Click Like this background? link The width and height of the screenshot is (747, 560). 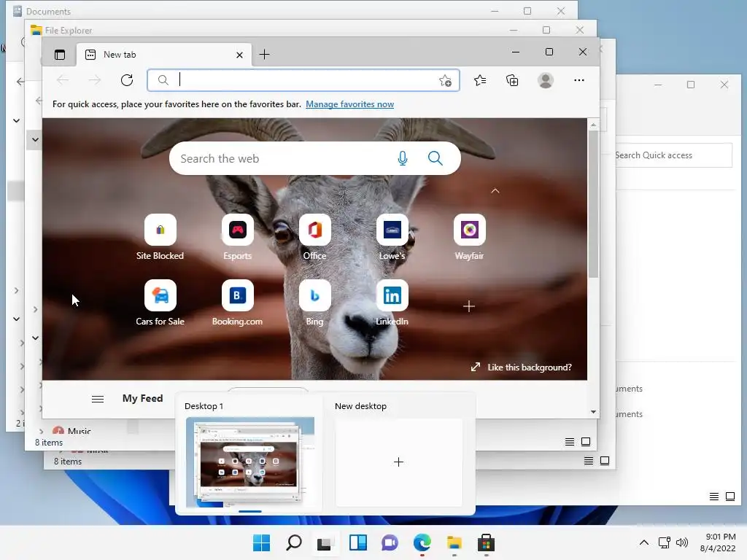click(522, 367)
